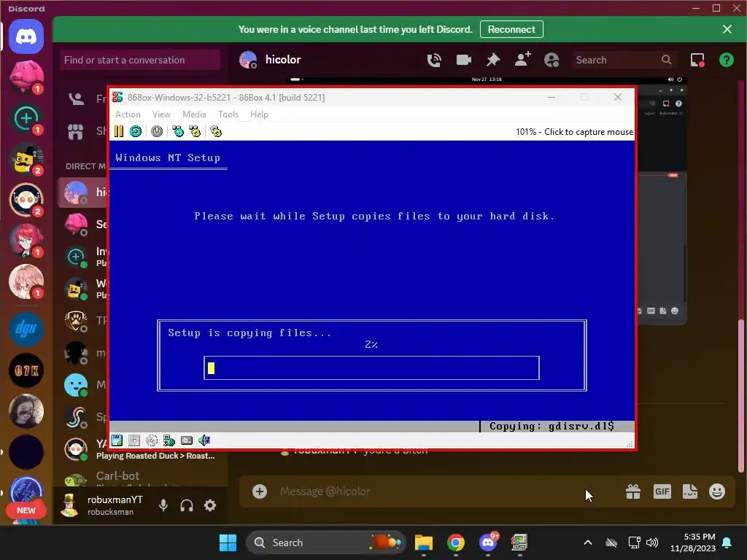Click the plus attach button in message bar
This screenshot has height=560, width=747.
pyautogui.click(x=260, y=491)
